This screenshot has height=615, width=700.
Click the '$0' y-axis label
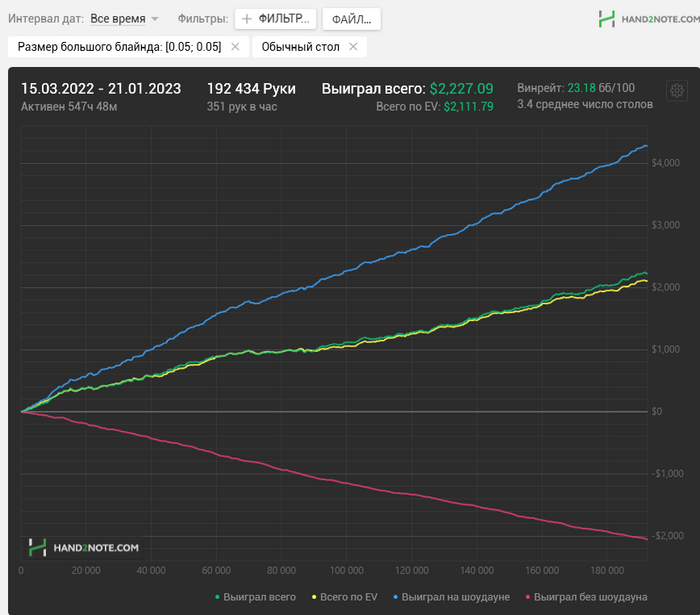click(656, 411)
